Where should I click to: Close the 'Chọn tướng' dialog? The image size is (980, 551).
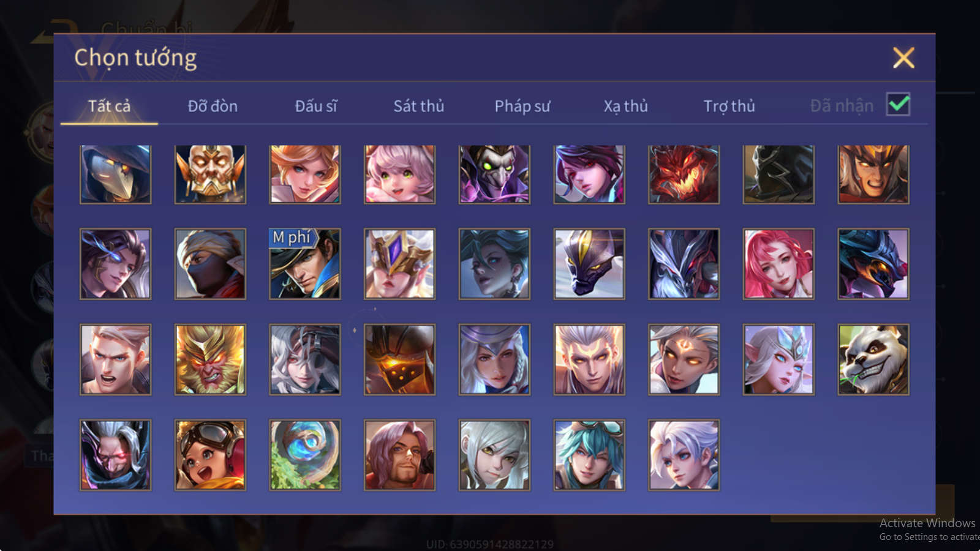[x=903, y=58]
